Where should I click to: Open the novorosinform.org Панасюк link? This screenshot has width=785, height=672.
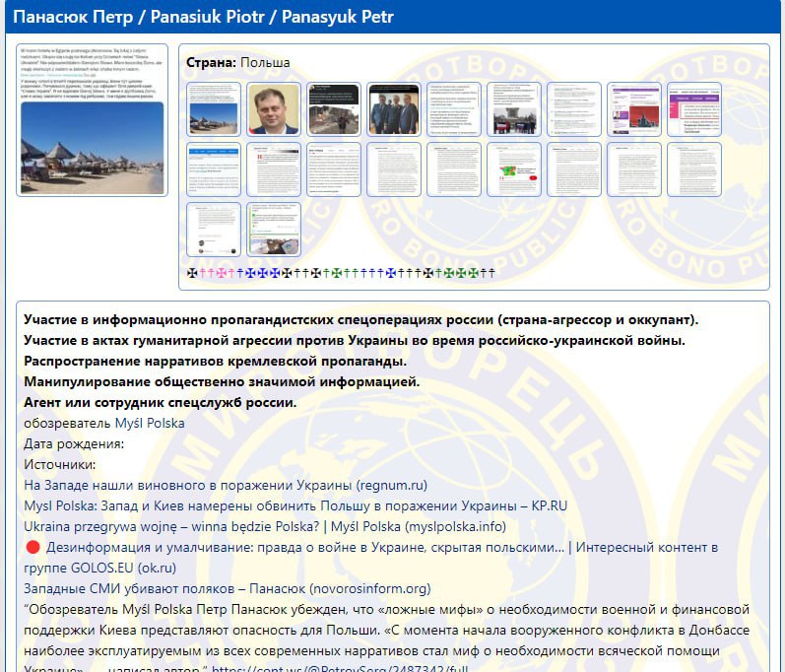pyautogui.click(x=228, y=589)
